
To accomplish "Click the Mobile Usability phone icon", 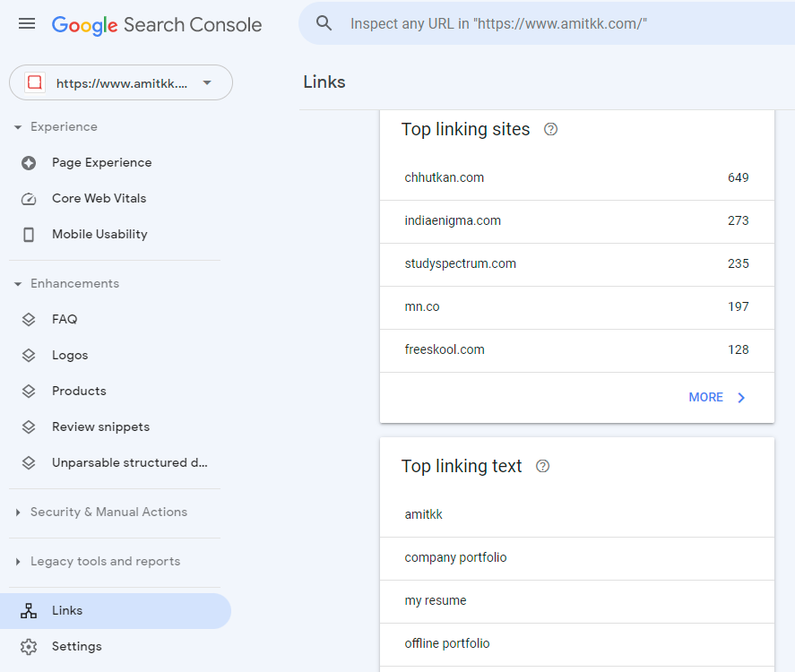I will click(x=29, y=235).
